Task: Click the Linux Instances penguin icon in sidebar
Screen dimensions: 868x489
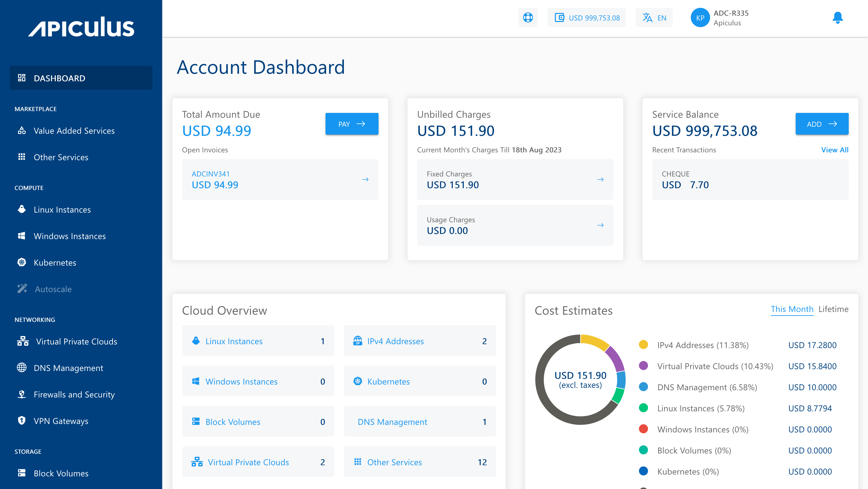Action: pyautogui.click(x=22, y=209)
